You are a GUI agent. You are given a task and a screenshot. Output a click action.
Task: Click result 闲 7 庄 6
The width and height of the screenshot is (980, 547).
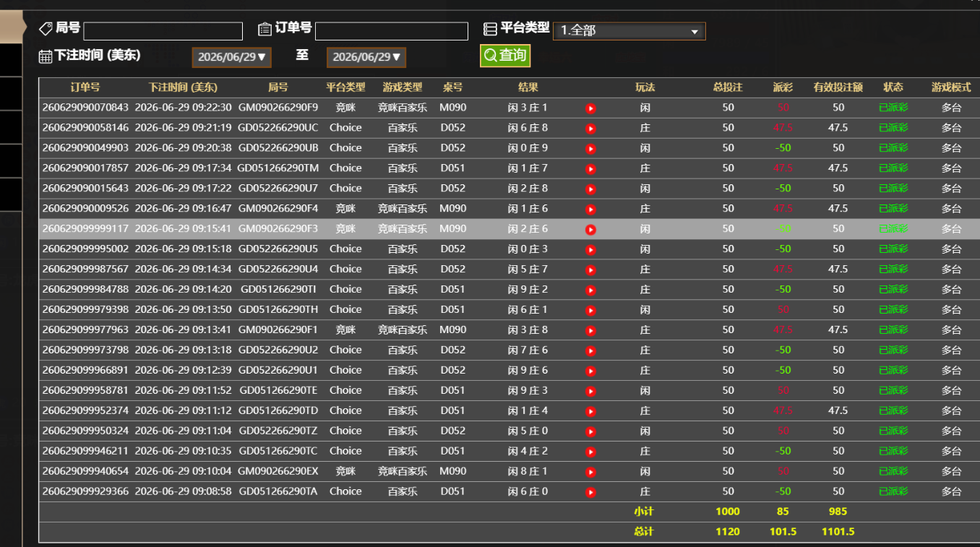528,350
